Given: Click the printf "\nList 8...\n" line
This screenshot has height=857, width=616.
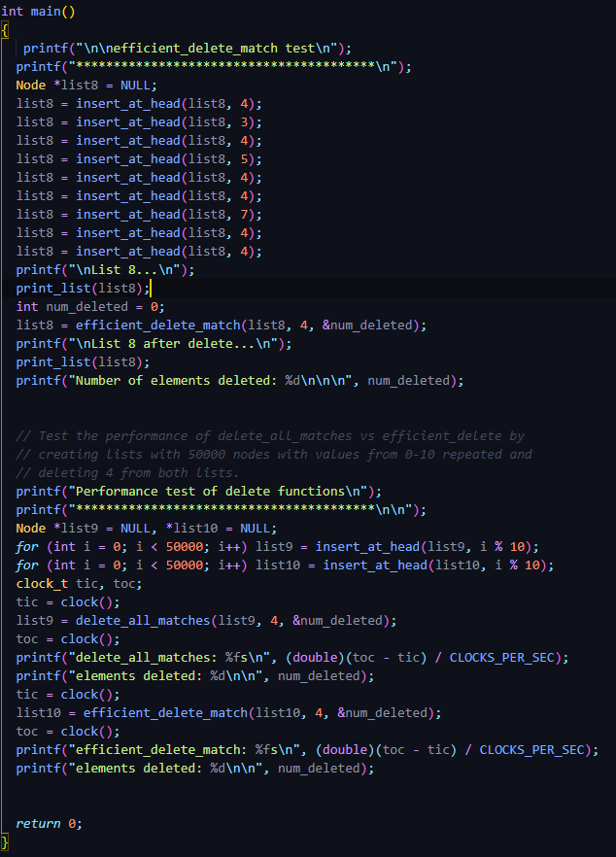Looking at the screenshot, I should tap(105, 270).
